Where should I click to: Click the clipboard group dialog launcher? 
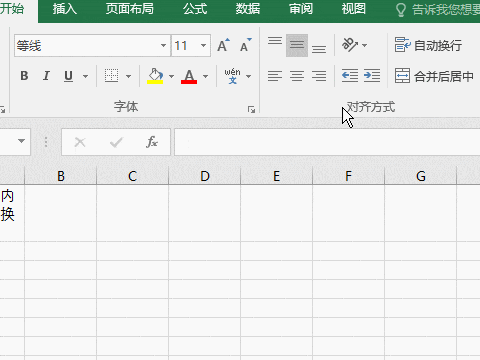2,109
